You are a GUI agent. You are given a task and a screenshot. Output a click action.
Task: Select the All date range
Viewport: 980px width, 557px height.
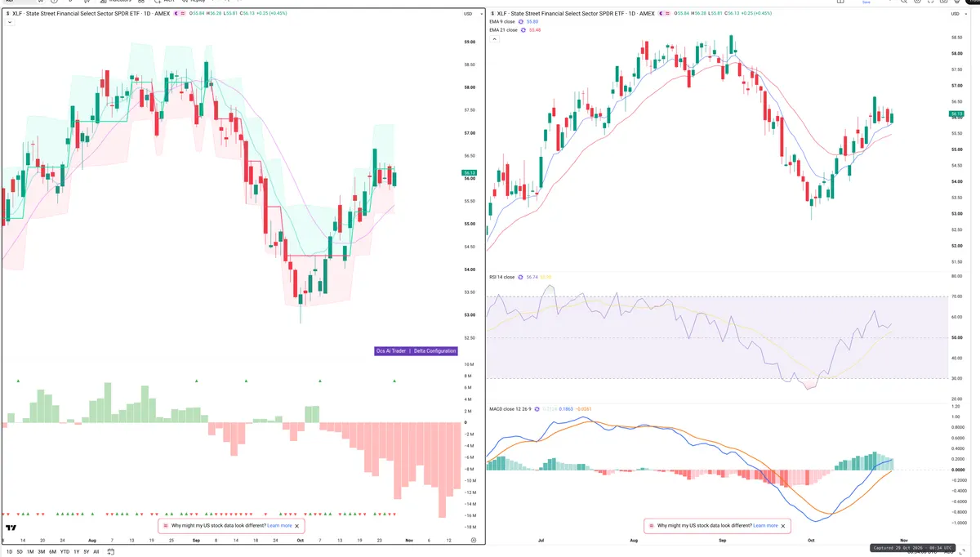click(96, 552)
